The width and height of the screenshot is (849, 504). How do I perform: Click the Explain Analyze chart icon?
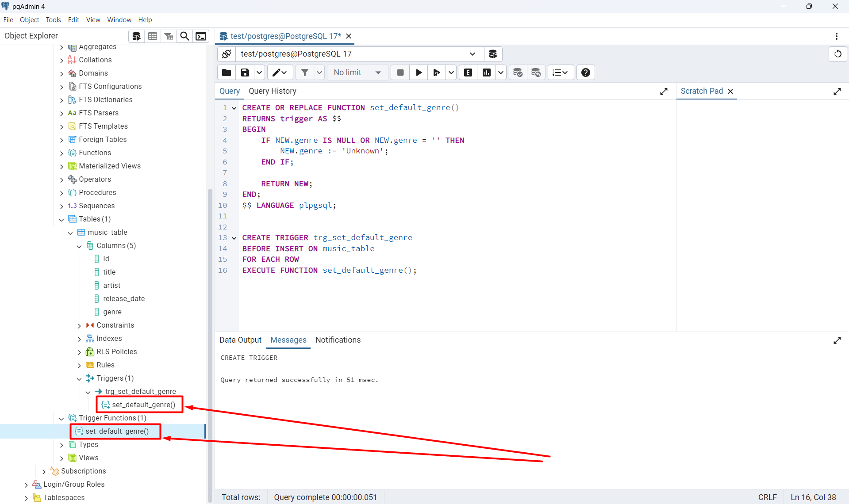coord(487,73)
